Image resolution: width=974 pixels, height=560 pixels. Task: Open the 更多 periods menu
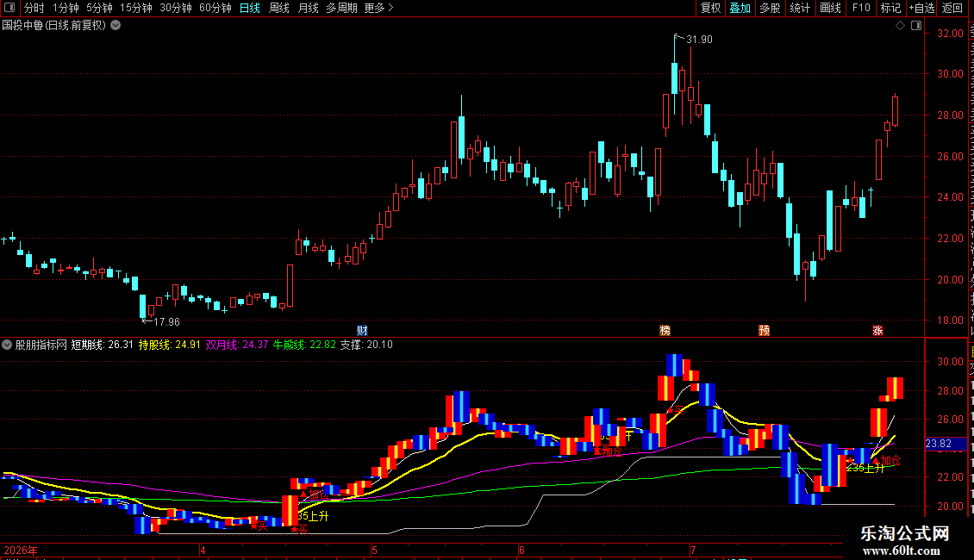[x=379, y=8]
